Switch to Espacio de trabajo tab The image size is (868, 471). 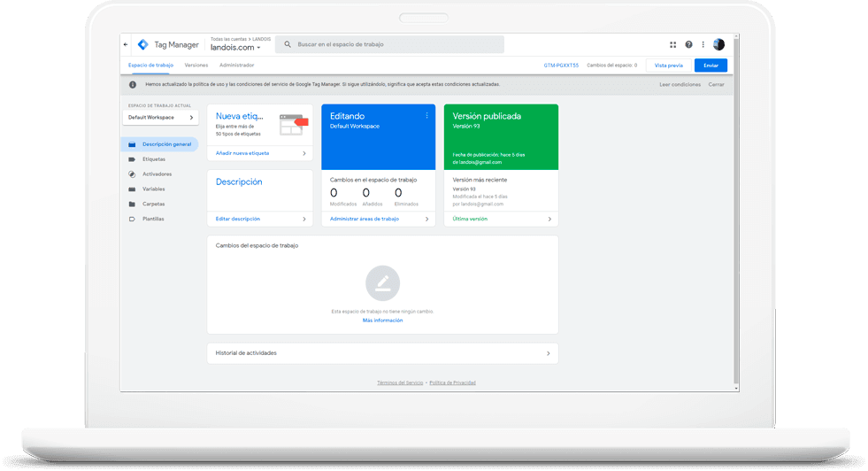(150, 66)
